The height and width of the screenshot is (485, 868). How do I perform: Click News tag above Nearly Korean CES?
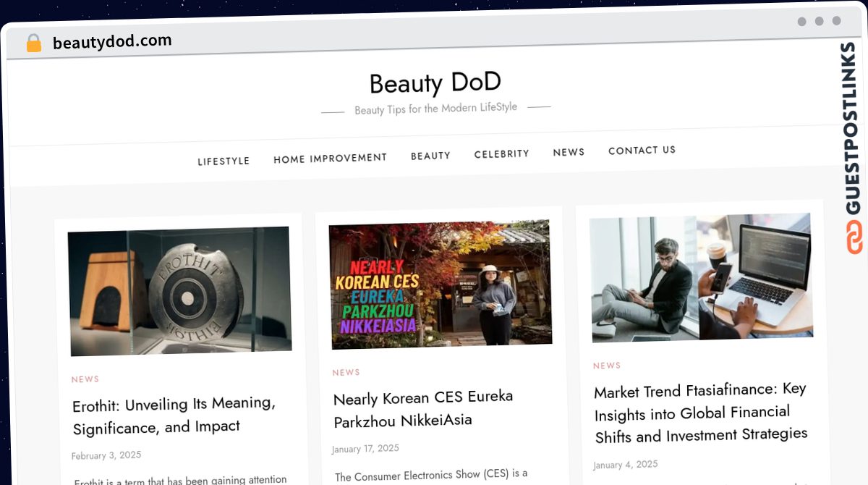pyautogui.click(x=346, y=373)
